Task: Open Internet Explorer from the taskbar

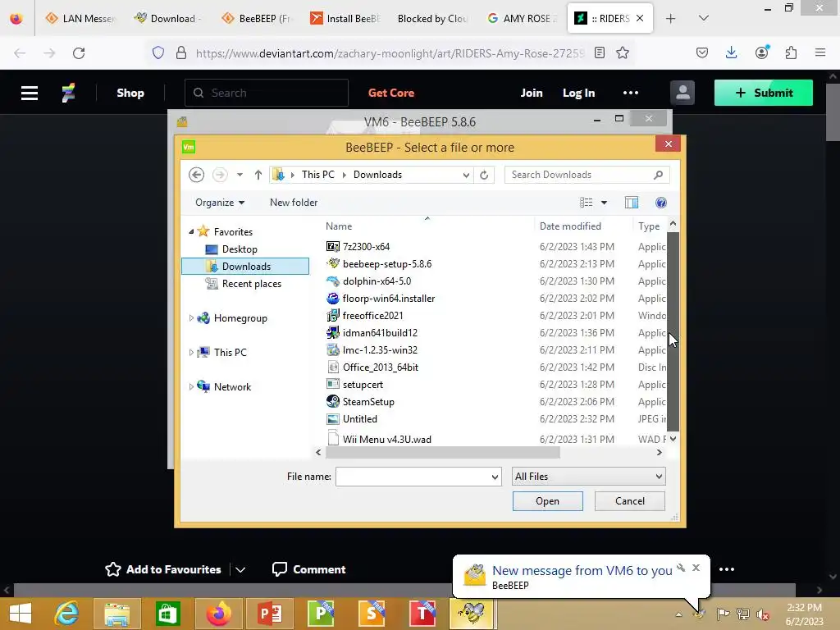Action: point(66,614)
